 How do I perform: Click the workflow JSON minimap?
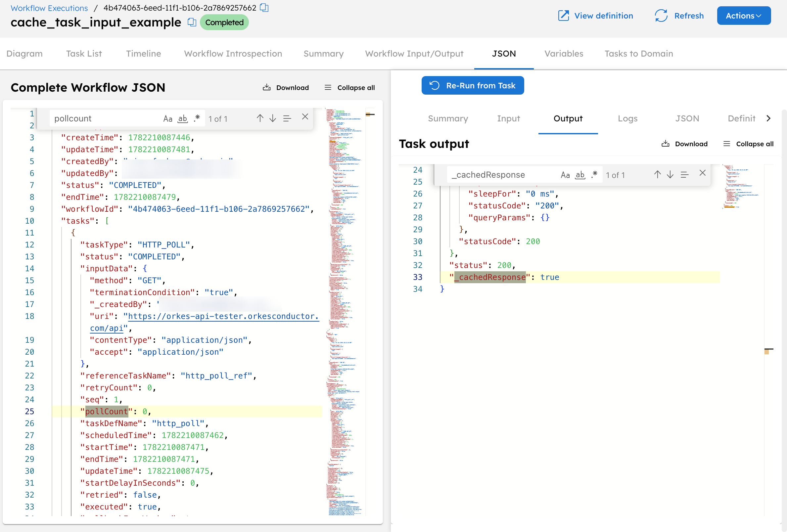(345, 312)
